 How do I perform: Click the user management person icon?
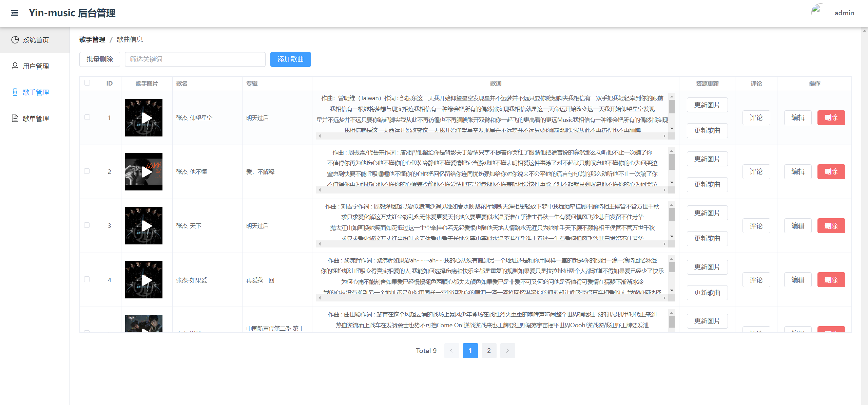point(15,66)
